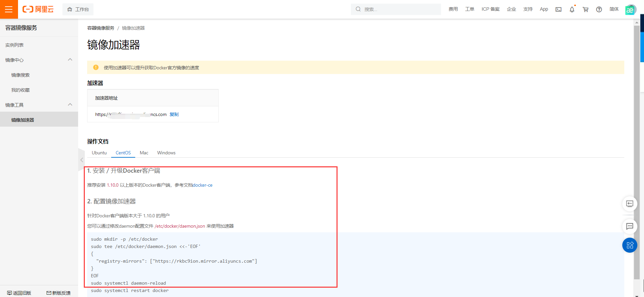Image resolution: width=644 pixels, height=297 pixels.
Task: Collapse the 镜像工具 sidebar group
Action: click(x=39, y=105)
